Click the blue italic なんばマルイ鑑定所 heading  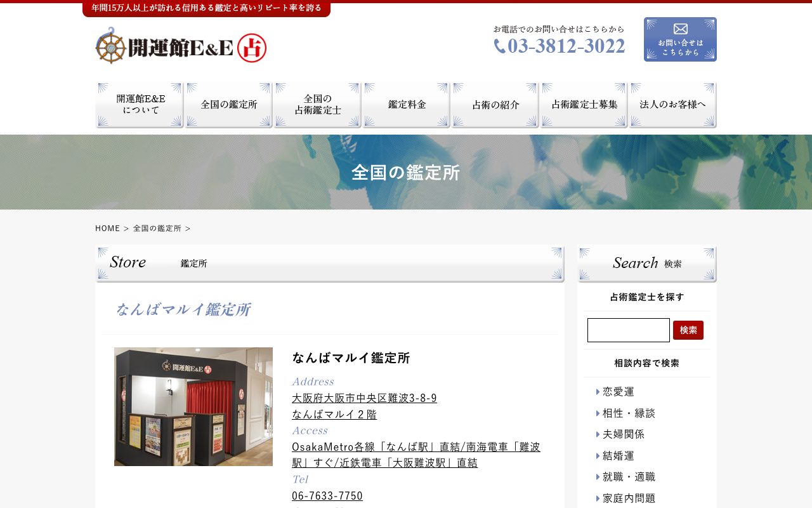pos(183,310)
